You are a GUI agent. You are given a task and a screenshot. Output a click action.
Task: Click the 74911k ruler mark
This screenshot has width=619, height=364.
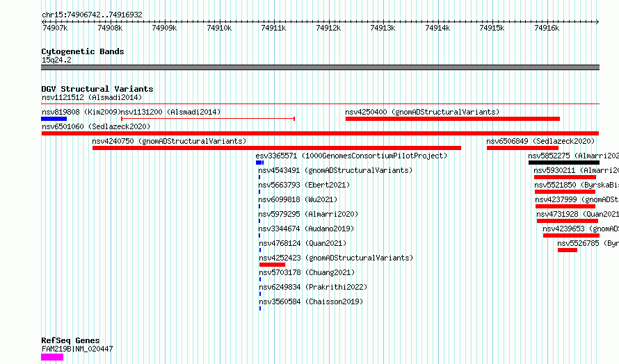click(x=273, y=28)
